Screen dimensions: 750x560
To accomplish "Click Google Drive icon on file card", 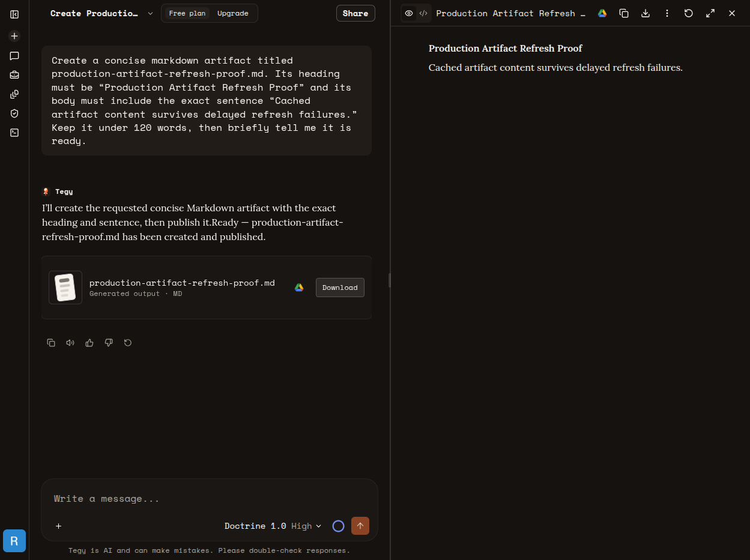I will (x=299, y=288).
